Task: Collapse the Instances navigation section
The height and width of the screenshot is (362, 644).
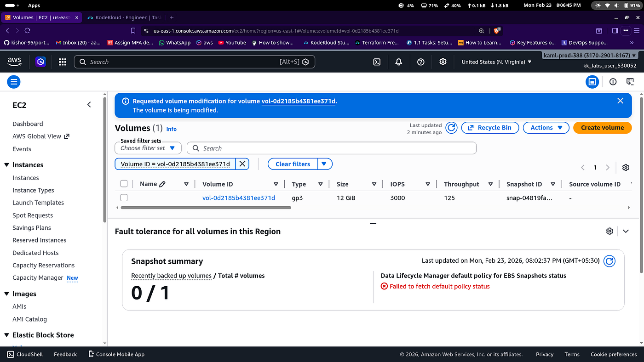Action: pyautogui.click(x=6, y=165)
